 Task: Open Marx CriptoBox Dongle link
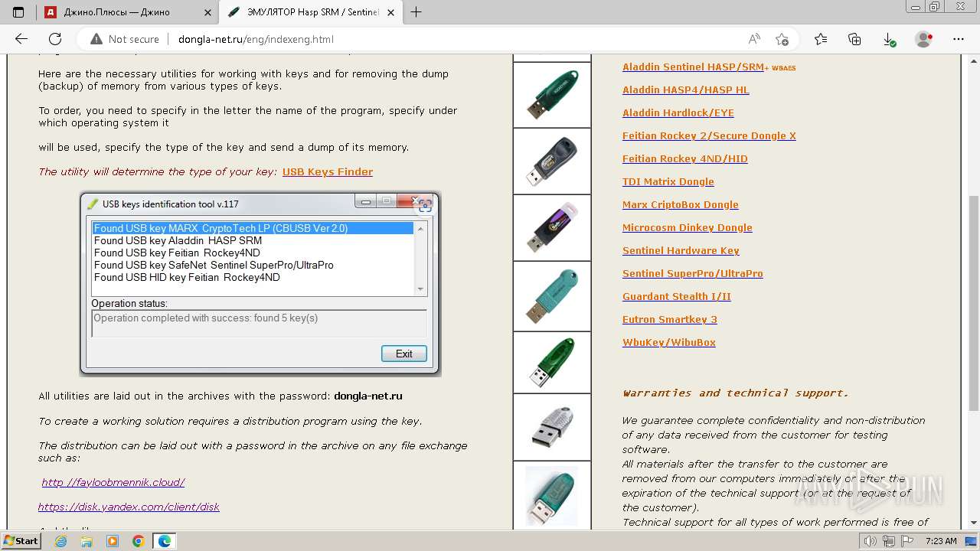point(681,205)
